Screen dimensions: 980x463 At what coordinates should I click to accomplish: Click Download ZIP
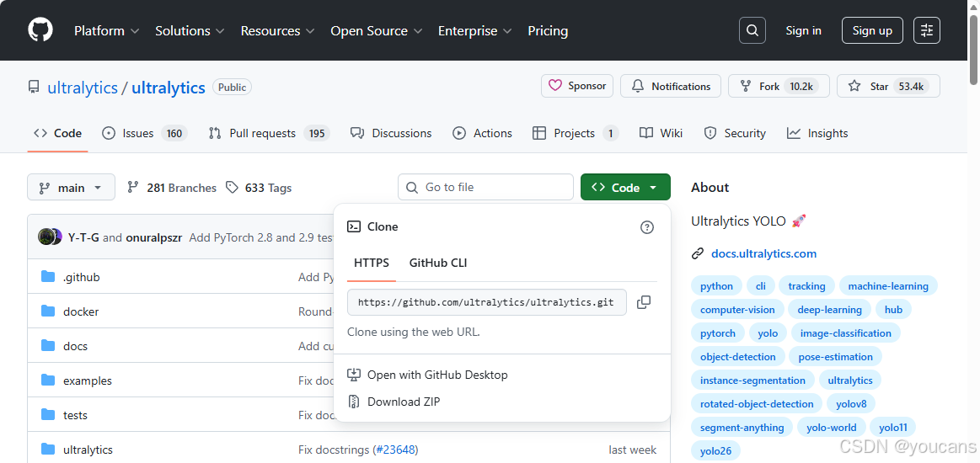point(403,402)
